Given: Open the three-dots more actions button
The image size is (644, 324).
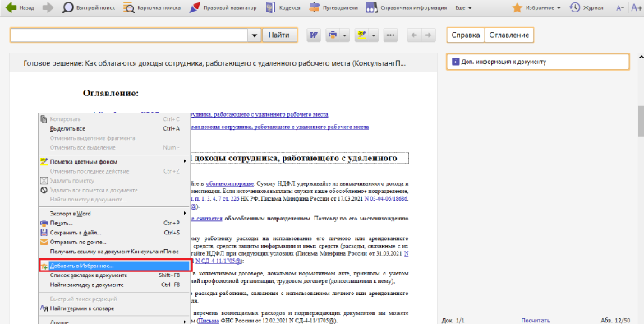Looking at the screenshot, I should [x=390, y=35].
